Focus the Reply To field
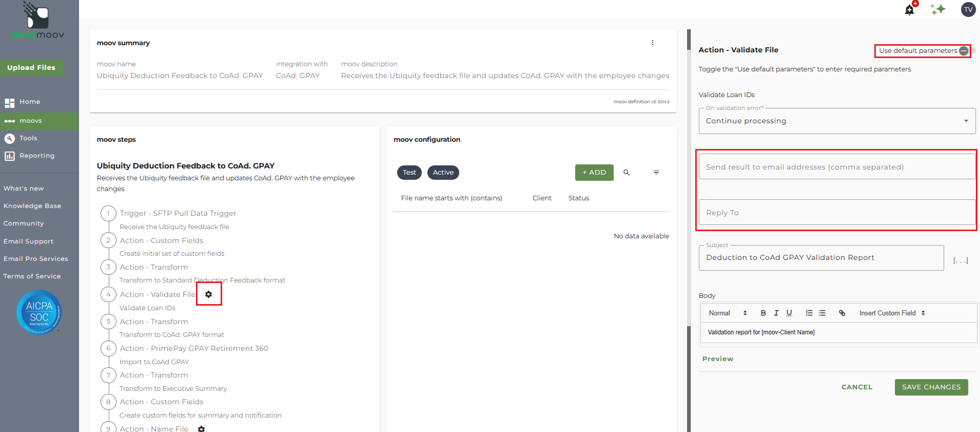 pos(837,212)
